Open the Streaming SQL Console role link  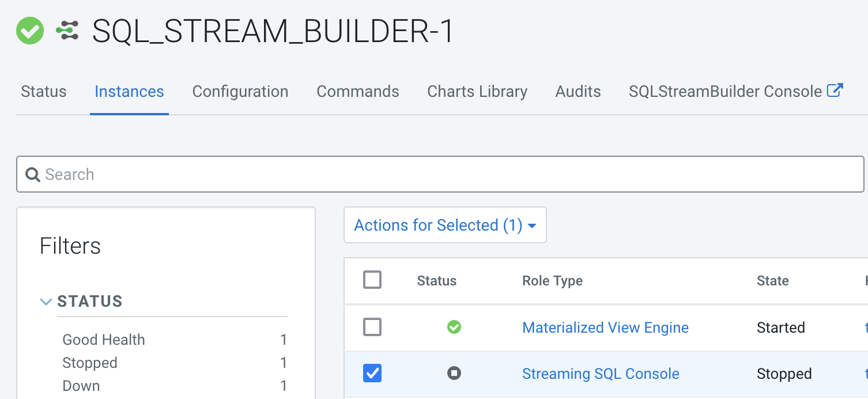tap(601, 374)
